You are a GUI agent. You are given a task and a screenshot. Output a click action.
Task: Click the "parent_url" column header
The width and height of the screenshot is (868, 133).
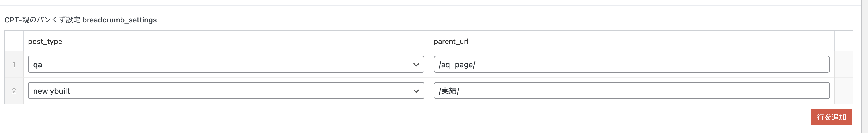click(451, 42)
